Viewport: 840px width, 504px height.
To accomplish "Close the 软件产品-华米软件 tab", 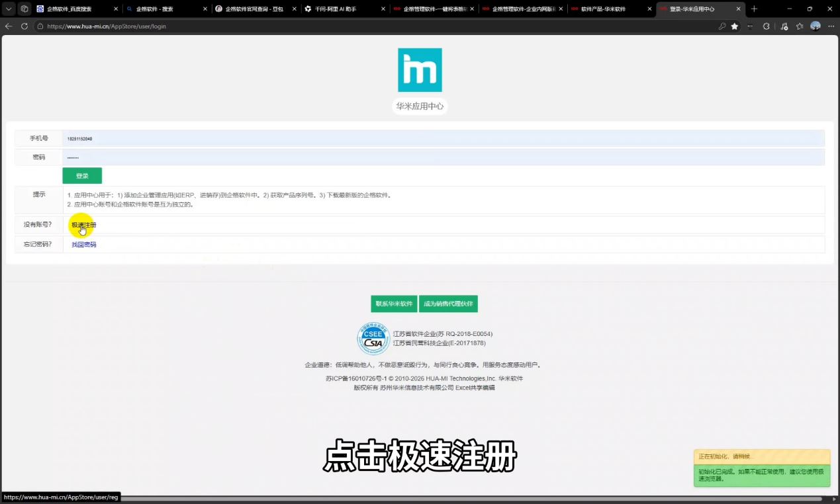I will coord(650,9).
